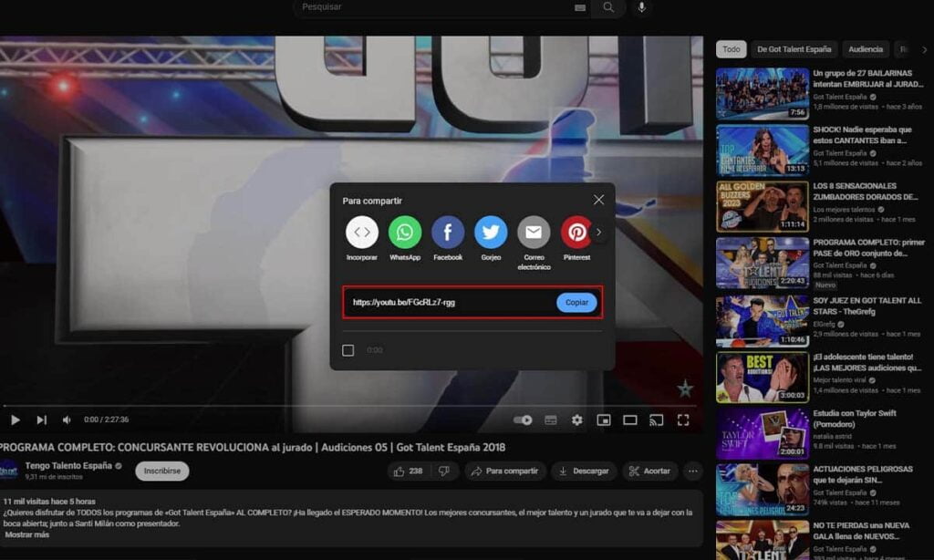Open Estudia con Taylor Swift thumbnail

click(762, 434)
